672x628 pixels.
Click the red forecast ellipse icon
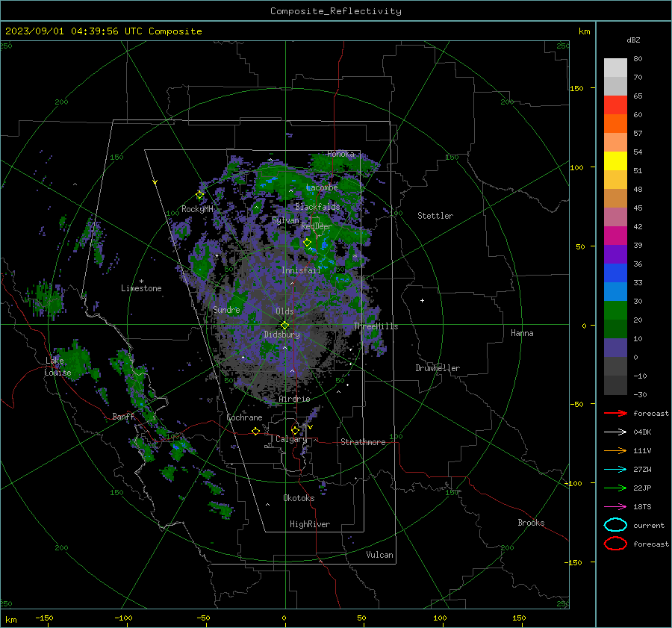(x=615, y=544)
